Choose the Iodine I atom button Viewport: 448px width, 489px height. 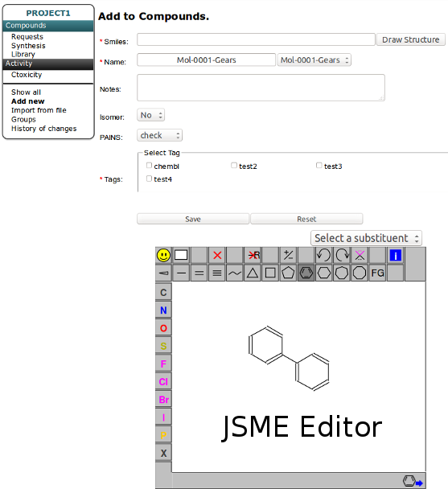(x=163, y=417)
